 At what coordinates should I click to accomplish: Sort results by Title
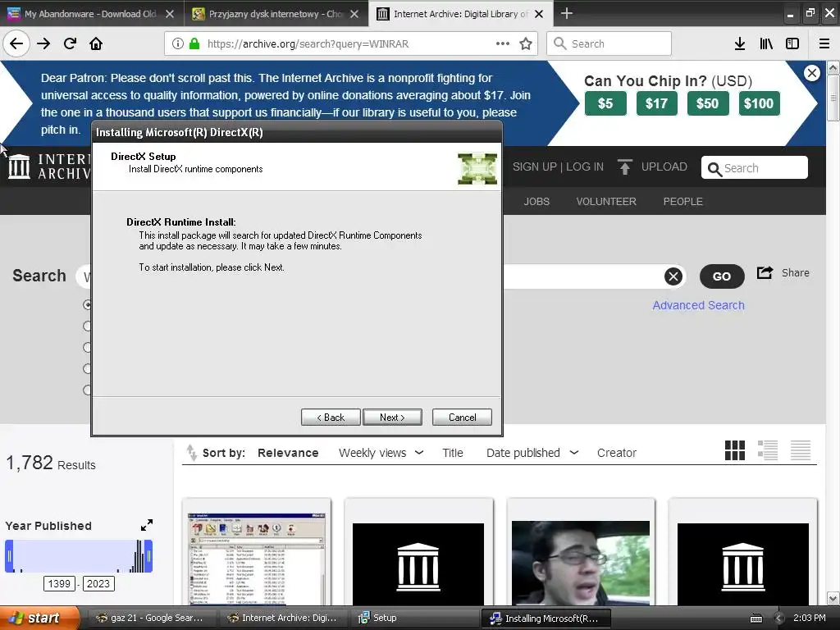pyautogui.click(x=453, y=453)
